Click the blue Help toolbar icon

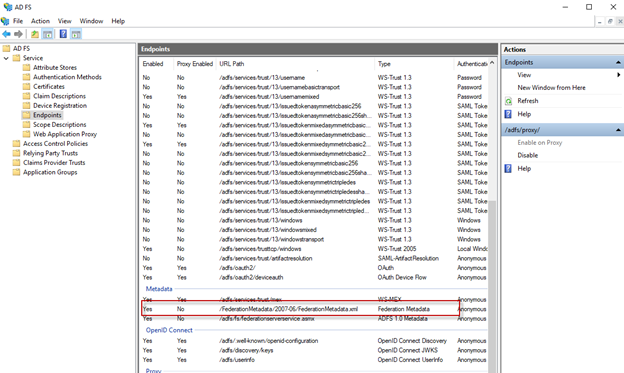[x=63, y=34]
